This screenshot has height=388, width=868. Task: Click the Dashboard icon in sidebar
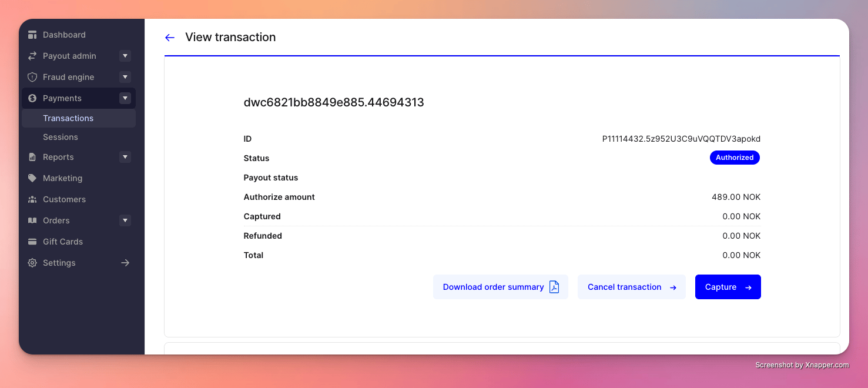point(32,35)
